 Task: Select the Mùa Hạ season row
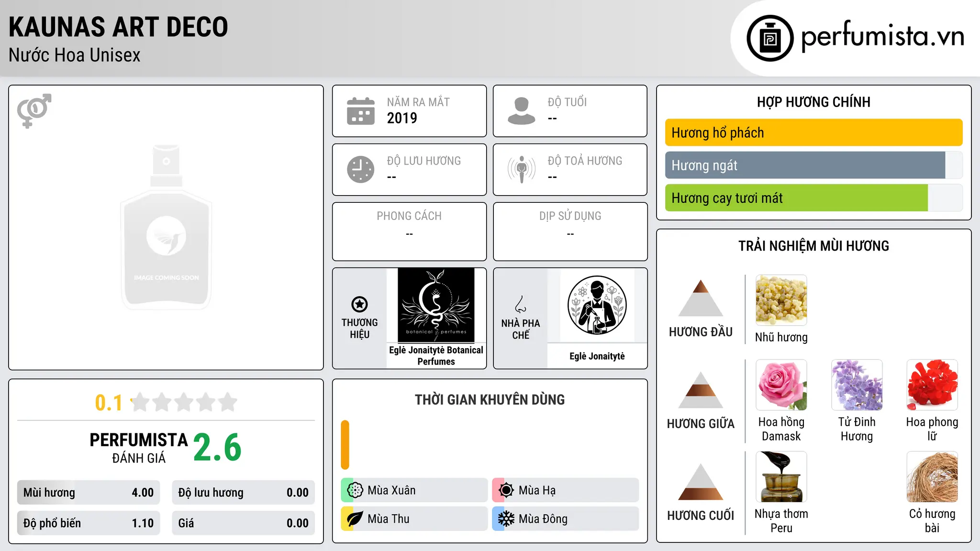[x=565, y=490]
